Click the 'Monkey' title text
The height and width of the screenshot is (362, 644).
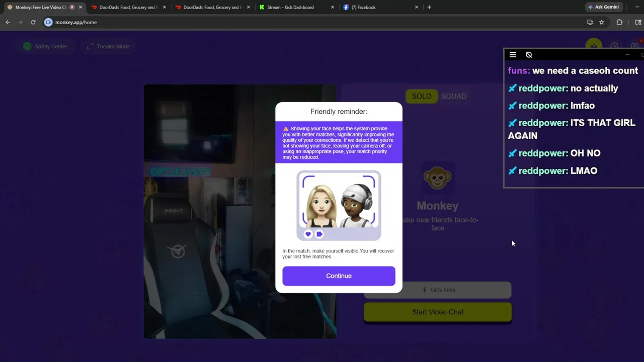coord(437,206)
